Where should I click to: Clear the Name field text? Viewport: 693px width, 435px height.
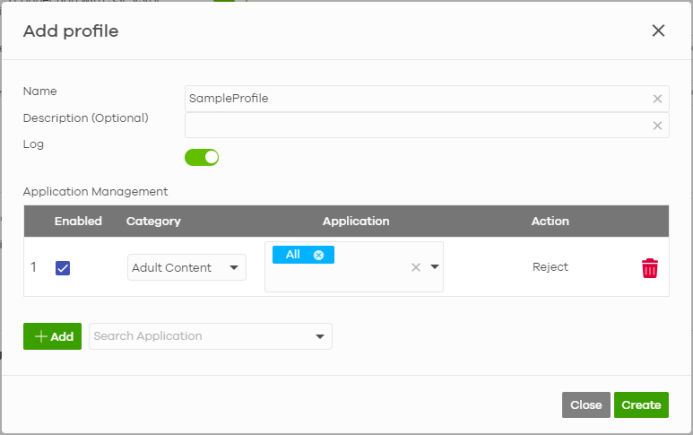click(657, 99)
